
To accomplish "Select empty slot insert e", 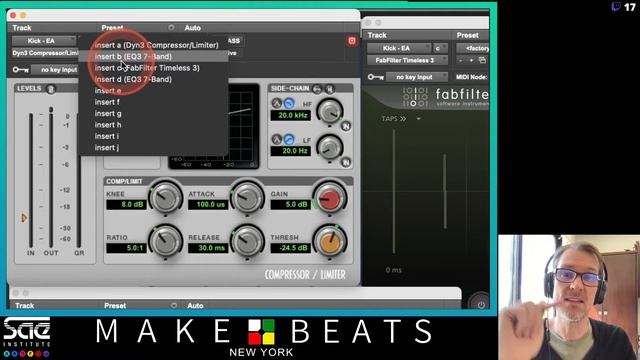I will (108, 91).
